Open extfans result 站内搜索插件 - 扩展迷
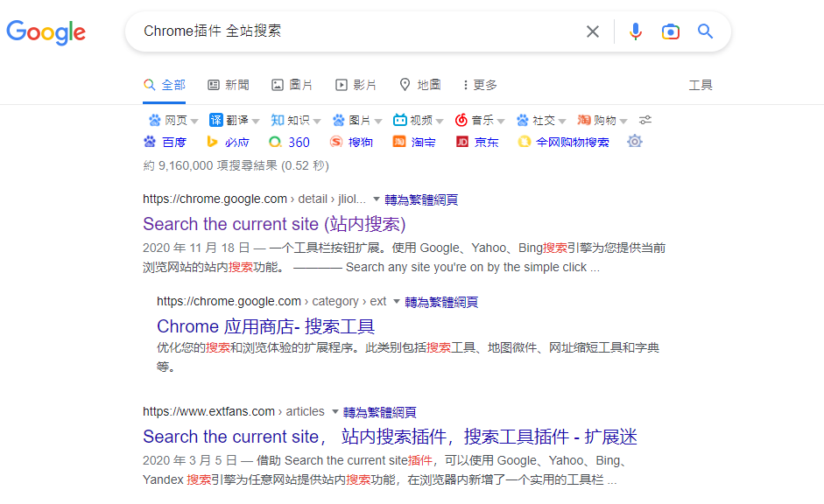The height and width of the screenshot is (504, 824). pos(390,437)
